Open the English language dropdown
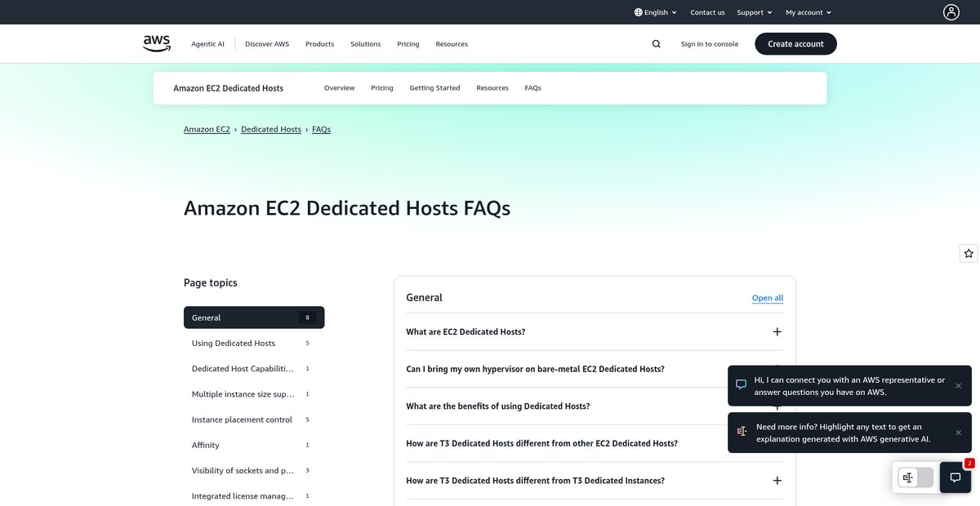The image size is (980, 506). 655,12
